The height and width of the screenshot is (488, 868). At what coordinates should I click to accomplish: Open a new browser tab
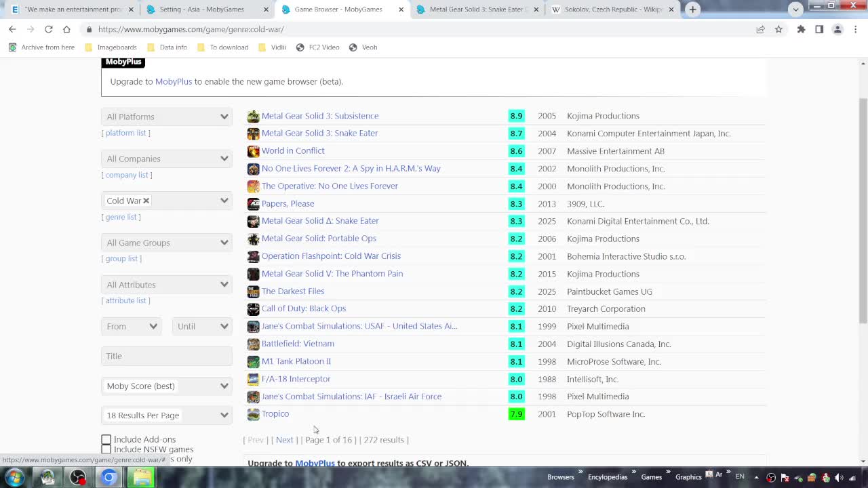tap(692, 9)
